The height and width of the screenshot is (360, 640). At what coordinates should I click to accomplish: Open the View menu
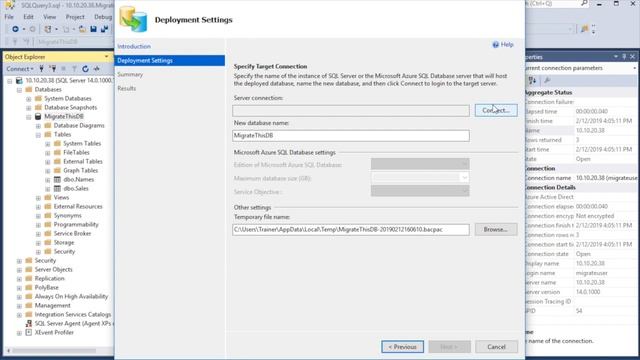point(49,17)
